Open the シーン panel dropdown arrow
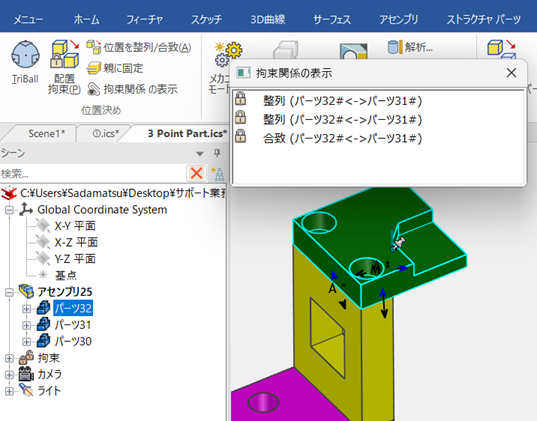Viewport: 537px width, 421px height. (200, 154)
